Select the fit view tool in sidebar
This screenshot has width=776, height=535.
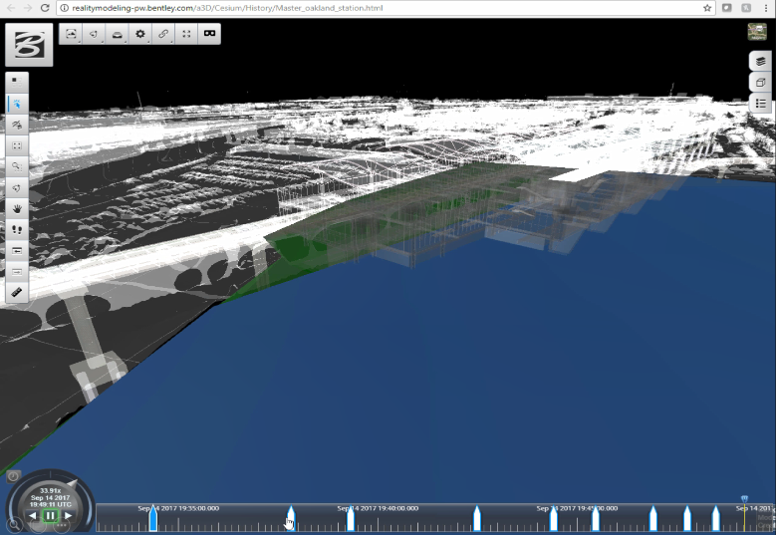(17, 145)
